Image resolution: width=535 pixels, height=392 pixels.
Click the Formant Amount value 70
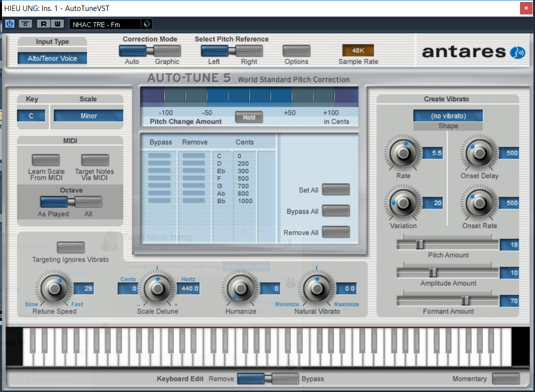click(x=510, y=301)
